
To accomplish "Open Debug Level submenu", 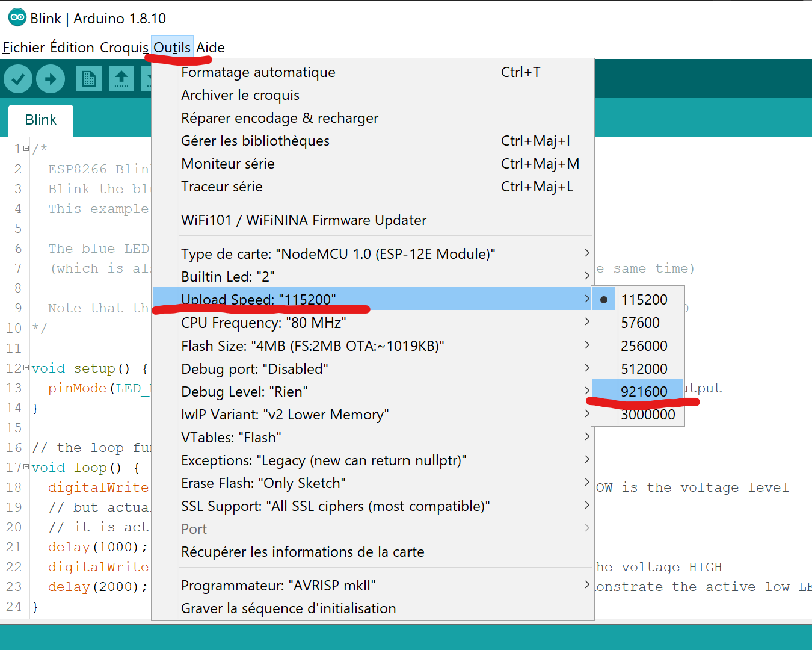I will pyautogui.click(x=373, y=391).
